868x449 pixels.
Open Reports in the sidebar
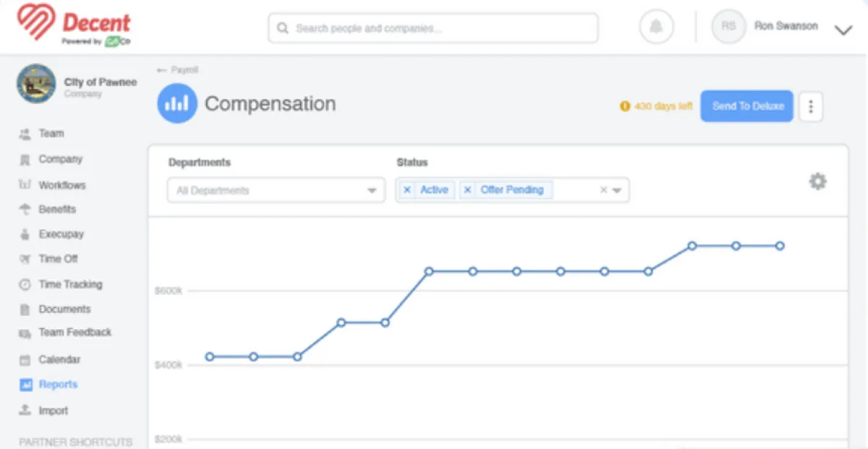coord(58,385)
